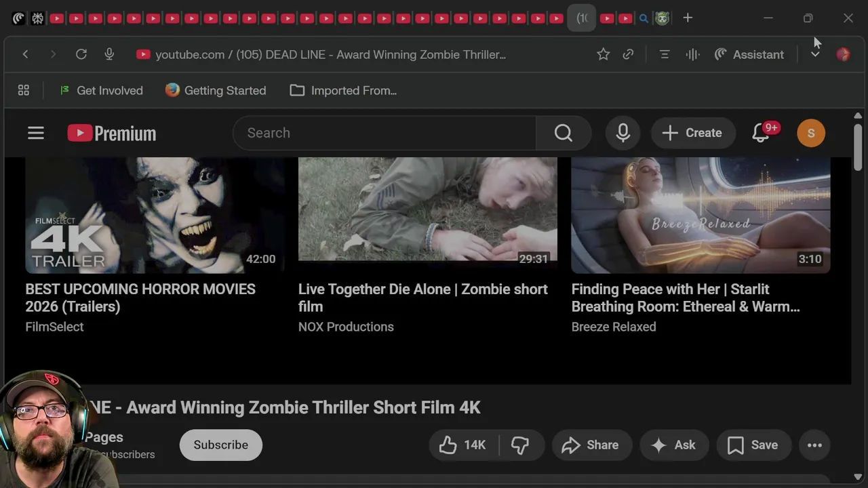The height and width of the screenshot is (488, 868).
Task: Go back with the browser back arrow
Action: coord(25,54)
